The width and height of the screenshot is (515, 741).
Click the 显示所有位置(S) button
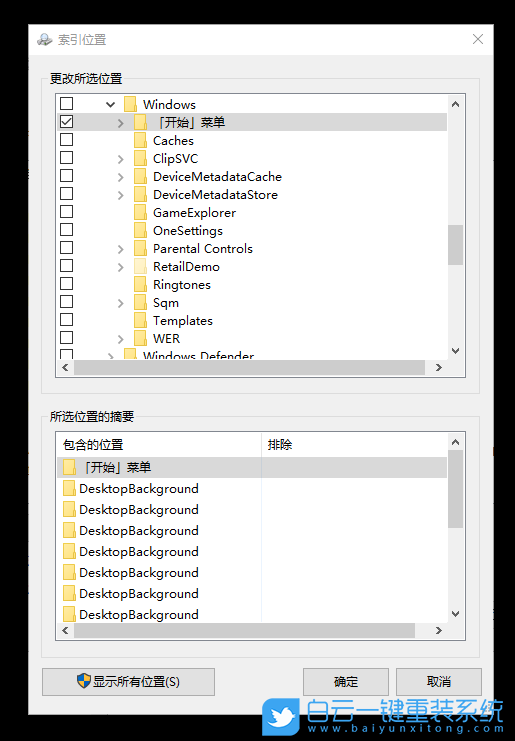(129, 681)
